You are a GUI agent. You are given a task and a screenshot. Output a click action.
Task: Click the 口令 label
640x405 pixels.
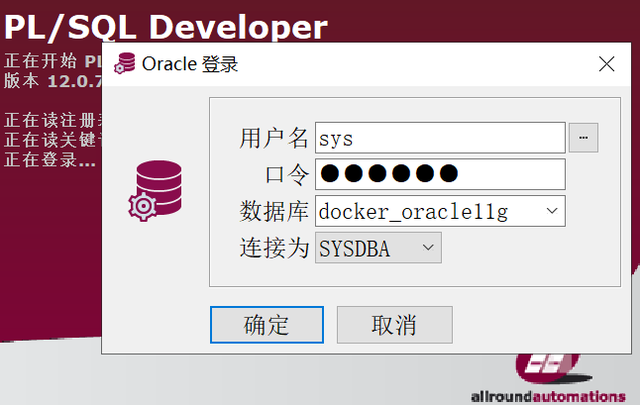point(287,175)
